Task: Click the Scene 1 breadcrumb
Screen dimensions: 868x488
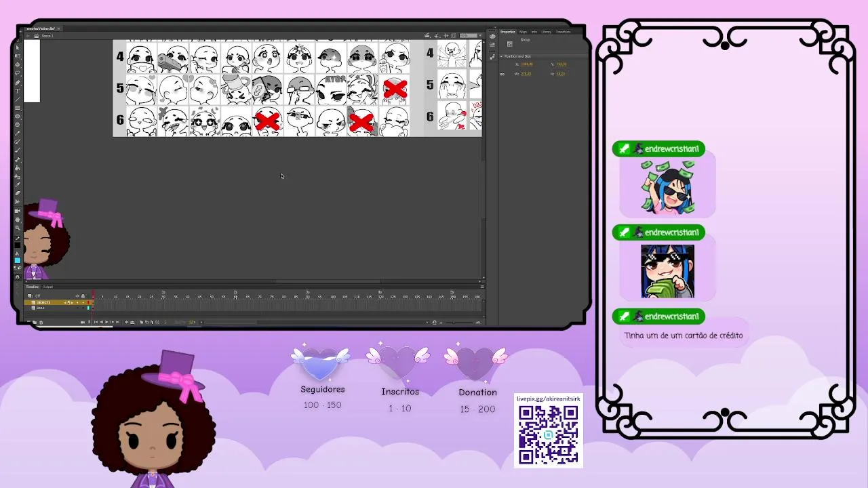Action: 47,36
